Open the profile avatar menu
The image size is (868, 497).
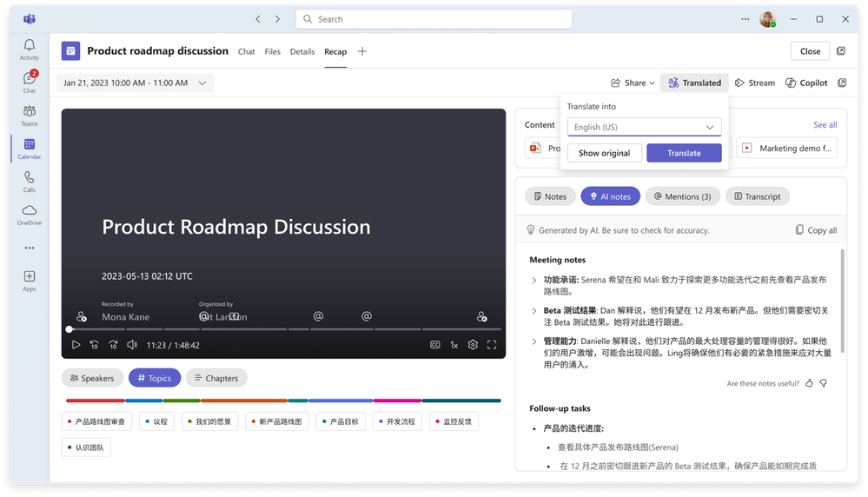(767, 19)
